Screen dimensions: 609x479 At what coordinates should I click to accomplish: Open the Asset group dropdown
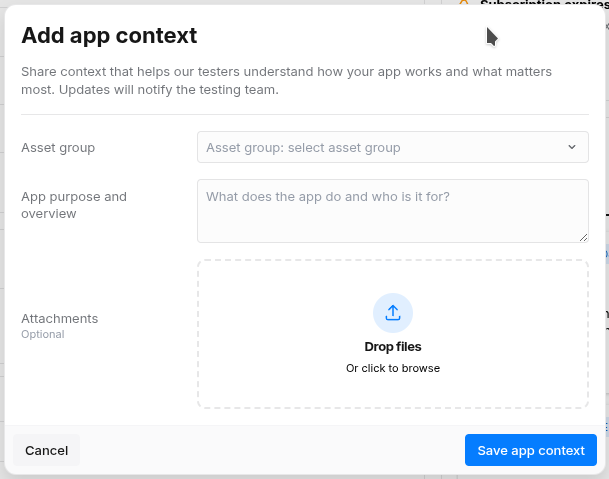pyautogui.click(x=393, y=147)
